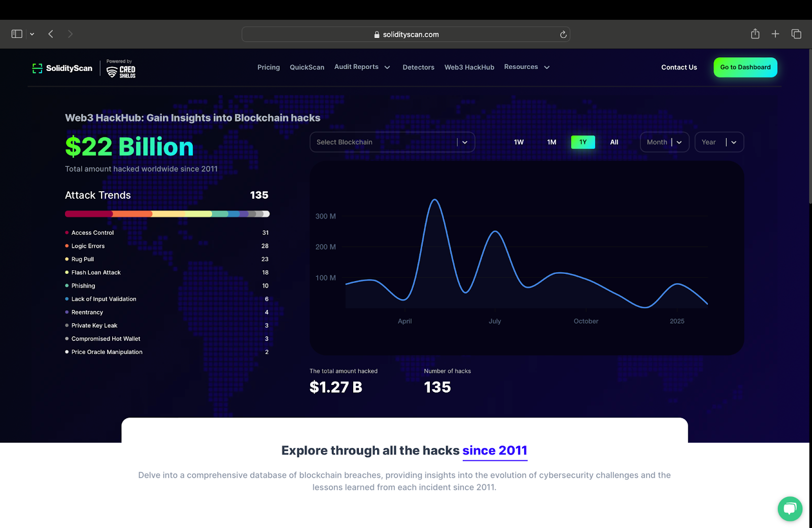The width and height of the screenshot is (812, 528).
Task: Select the 1W time range
Action: pos(519,142)
